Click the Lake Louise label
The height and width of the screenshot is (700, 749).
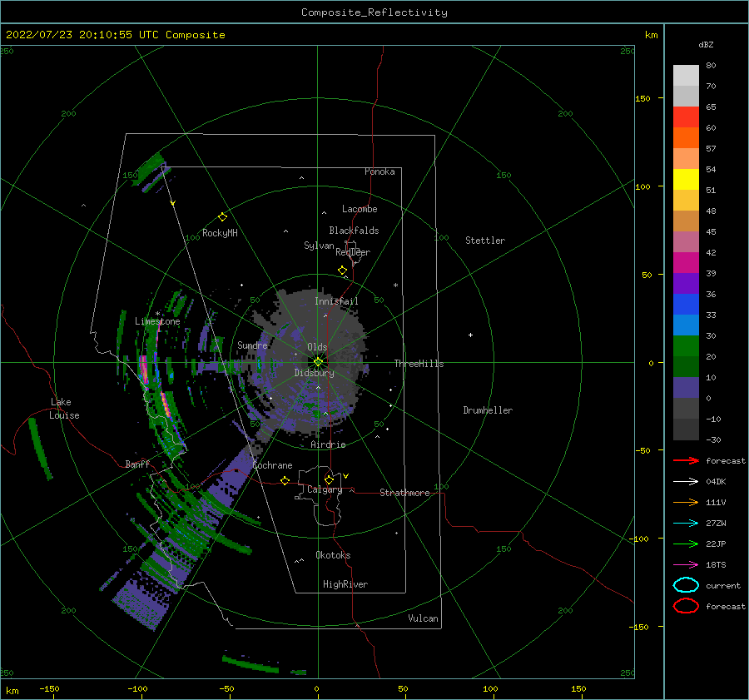tap(65, 409)
